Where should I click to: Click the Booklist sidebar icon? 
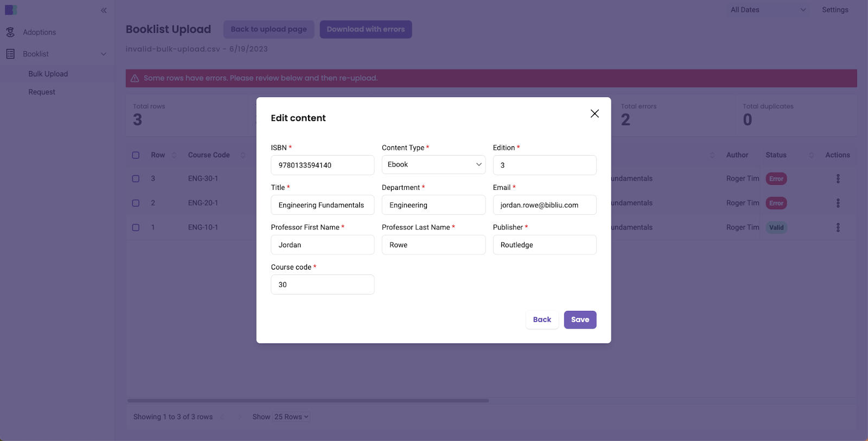pos(10,54)
